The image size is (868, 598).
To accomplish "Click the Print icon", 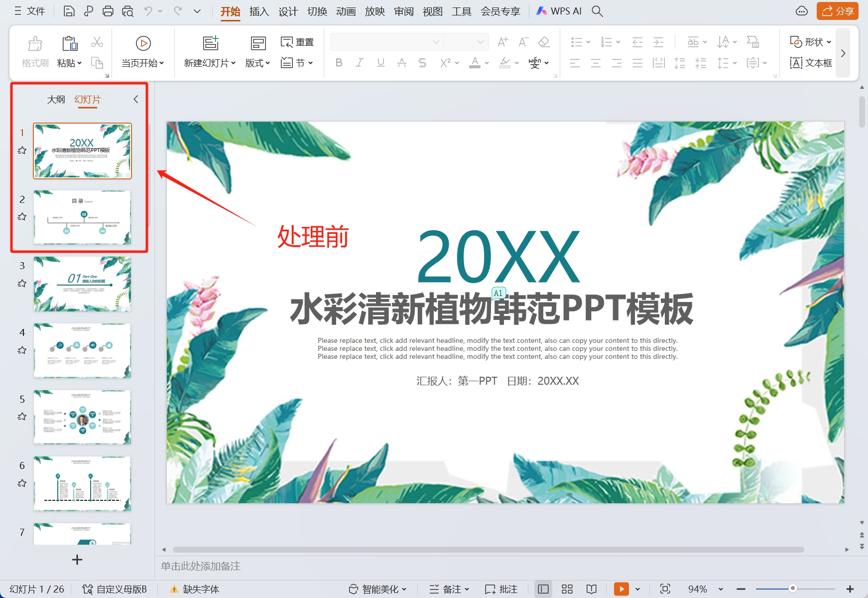I will (x=108, y=11).
